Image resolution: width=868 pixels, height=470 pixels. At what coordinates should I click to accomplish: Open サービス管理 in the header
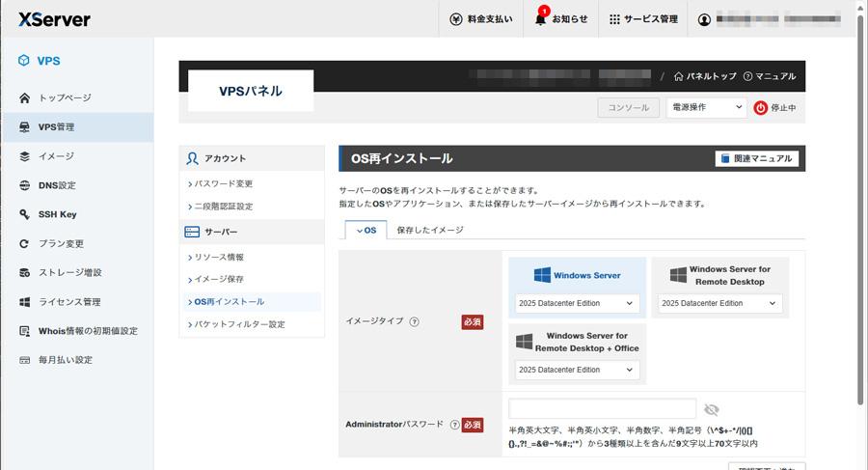click(x=644, y=19)
